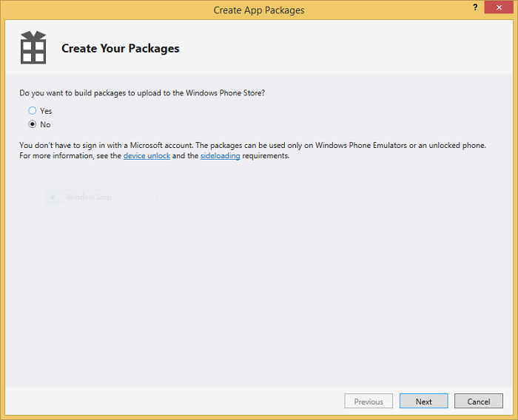Click the Windows Phone Store question text
This screenshot has height=420, width=518.
click(x=142, y=92)
